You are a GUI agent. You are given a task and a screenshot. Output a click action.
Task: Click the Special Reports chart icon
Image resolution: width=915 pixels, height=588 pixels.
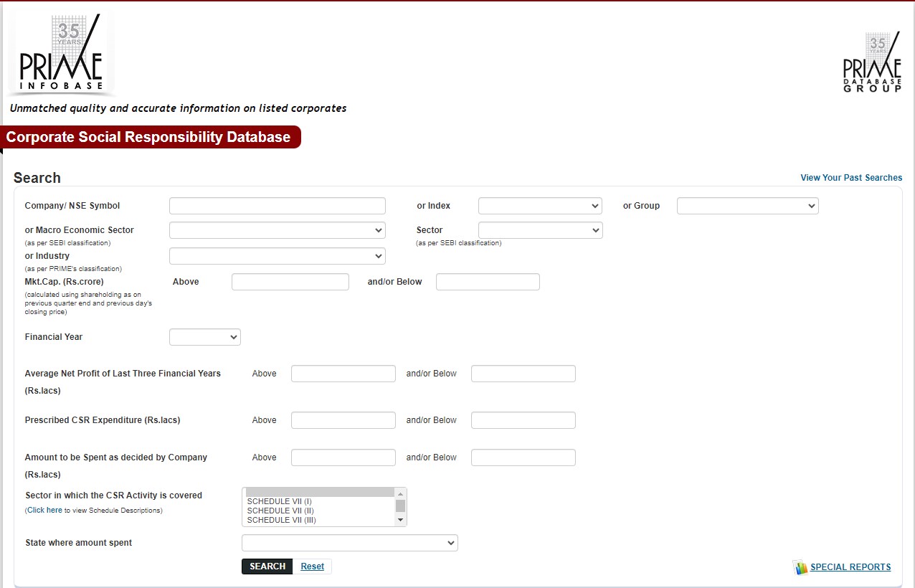(800, 568)
